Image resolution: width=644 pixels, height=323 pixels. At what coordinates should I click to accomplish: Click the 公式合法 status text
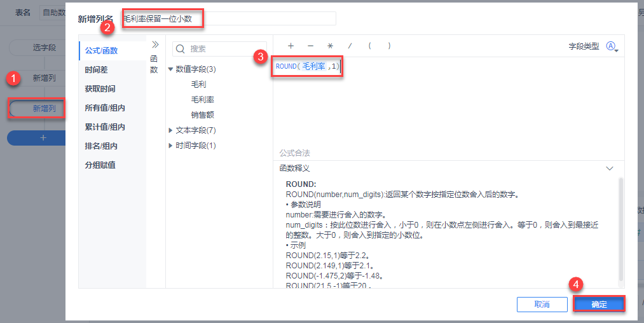(294, 153)
